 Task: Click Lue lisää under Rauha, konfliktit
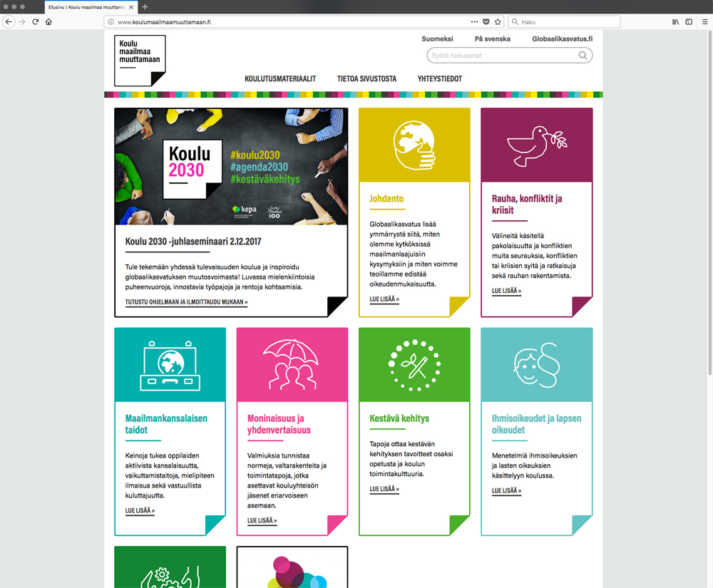tap(506, 291)
